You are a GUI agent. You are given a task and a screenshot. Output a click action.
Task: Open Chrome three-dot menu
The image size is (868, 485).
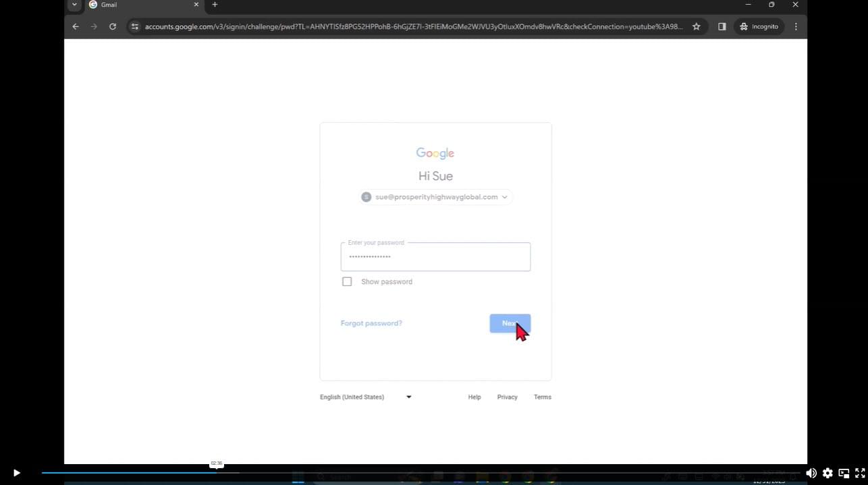[x=796, y=26]
